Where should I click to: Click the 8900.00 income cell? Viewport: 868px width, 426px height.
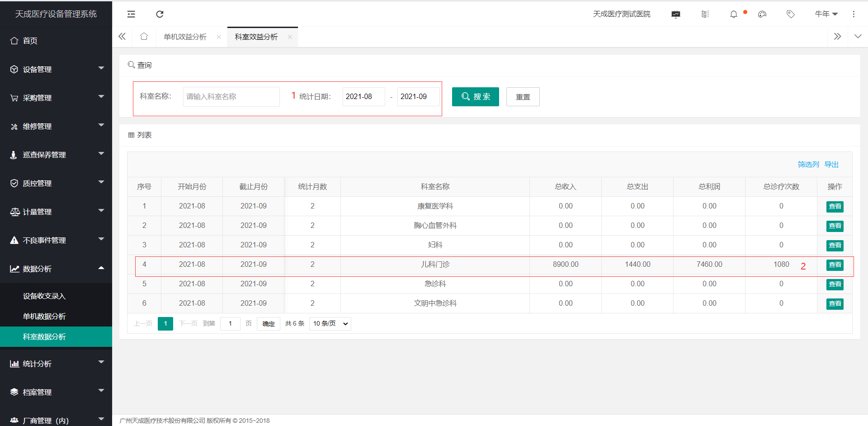[x=566, y=265]
